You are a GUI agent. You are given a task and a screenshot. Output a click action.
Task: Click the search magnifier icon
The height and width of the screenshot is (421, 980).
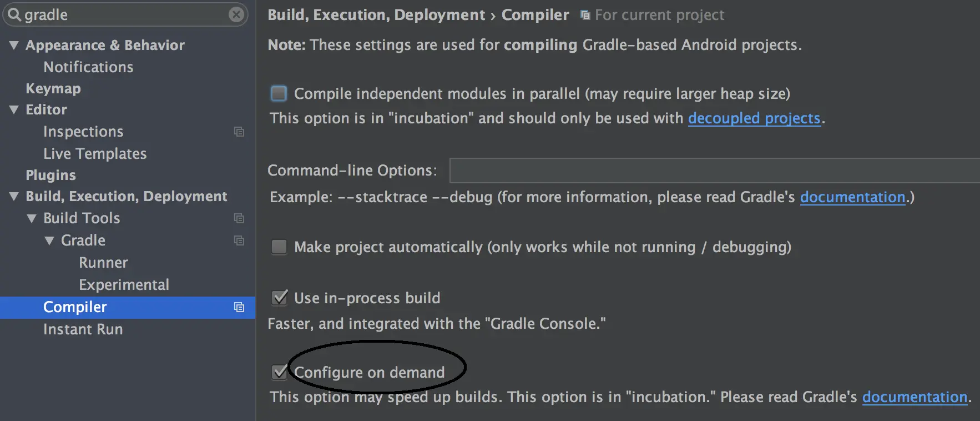(x=14, y=14)
